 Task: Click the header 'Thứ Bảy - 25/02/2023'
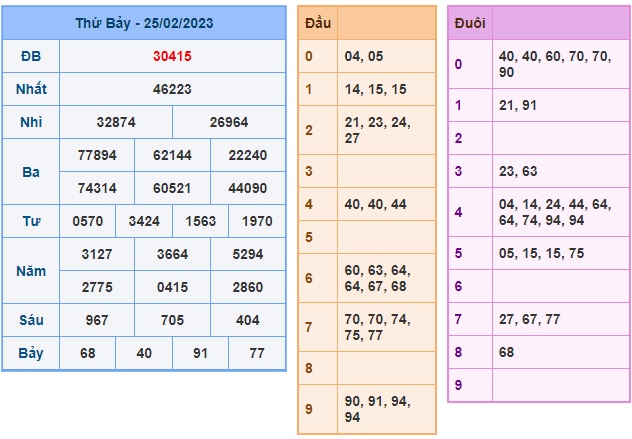pos(144,23)
